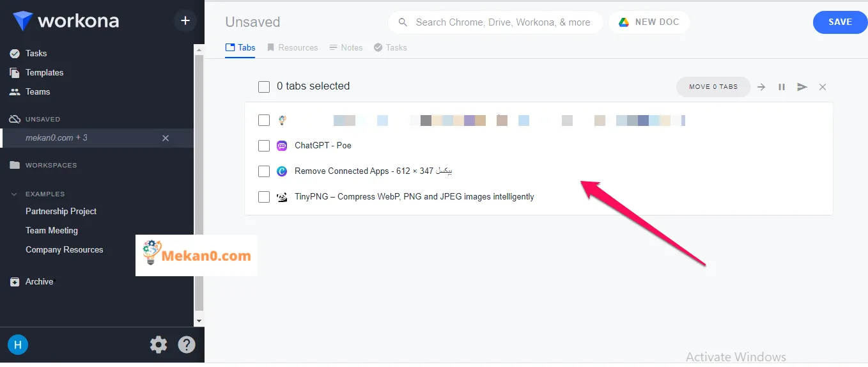The height and width of the screenshot is (367, 868).
Task: Switch to the Resources tab
Action: pos(292,48)
